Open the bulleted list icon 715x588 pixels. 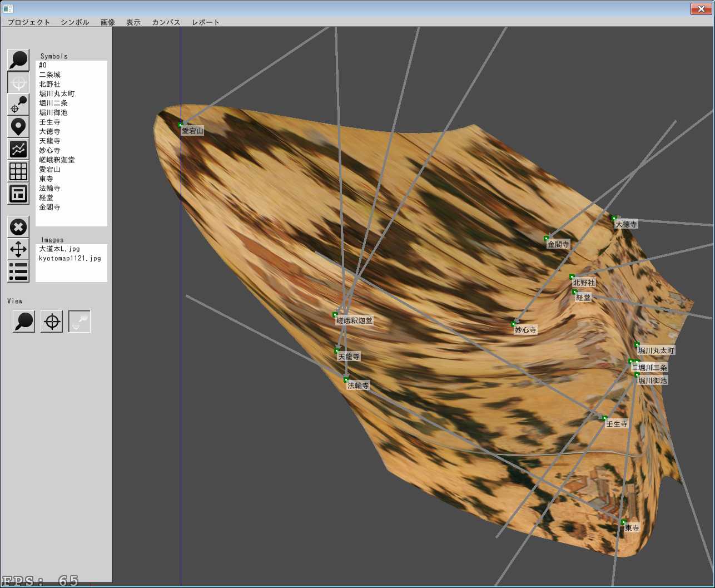[x=18, y=271]
